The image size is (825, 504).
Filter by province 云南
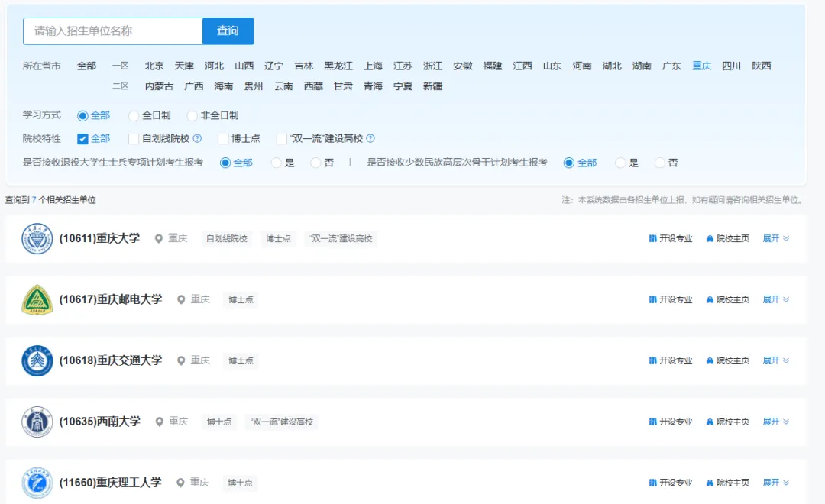coord(283,86)
